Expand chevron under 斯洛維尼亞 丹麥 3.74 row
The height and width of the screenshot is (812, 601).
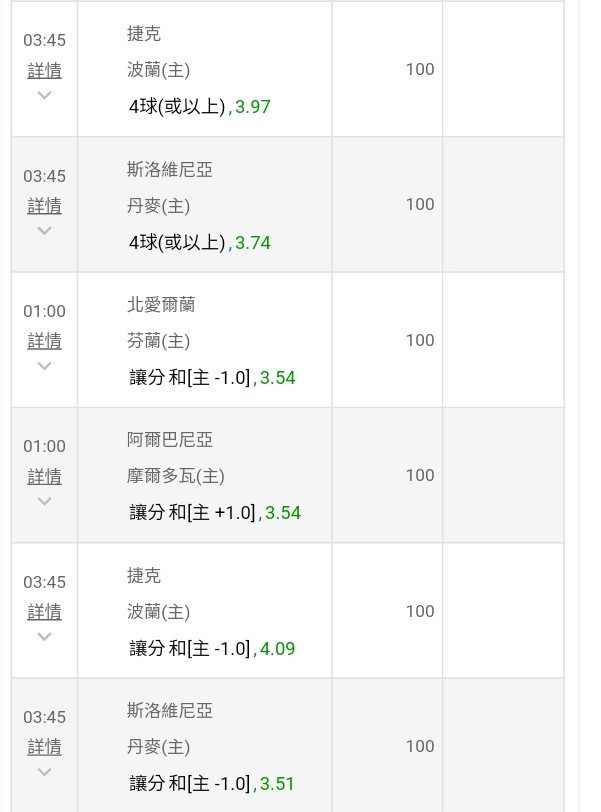(45, 230)
